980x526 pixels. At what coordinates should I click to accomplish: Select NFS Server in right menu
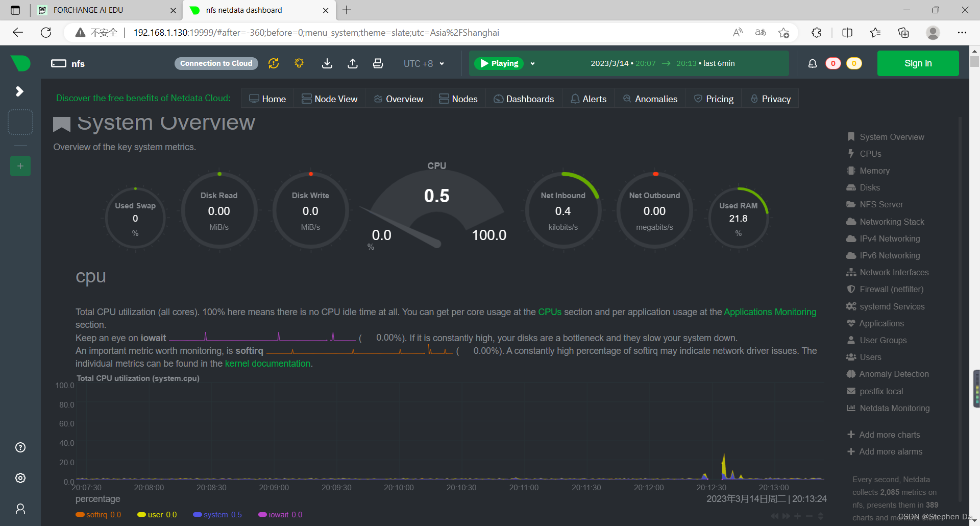pos(881,204)
